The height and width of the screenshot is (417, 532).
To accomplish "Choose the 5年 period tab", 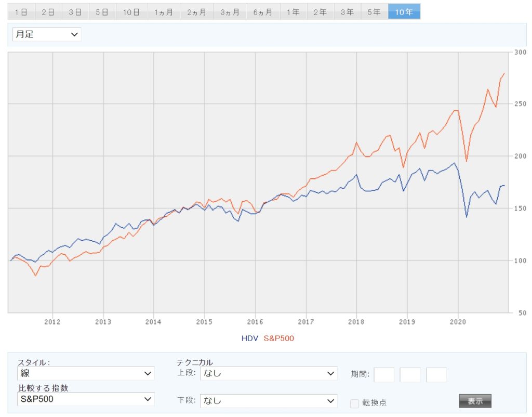I will [x=374, y=12].
